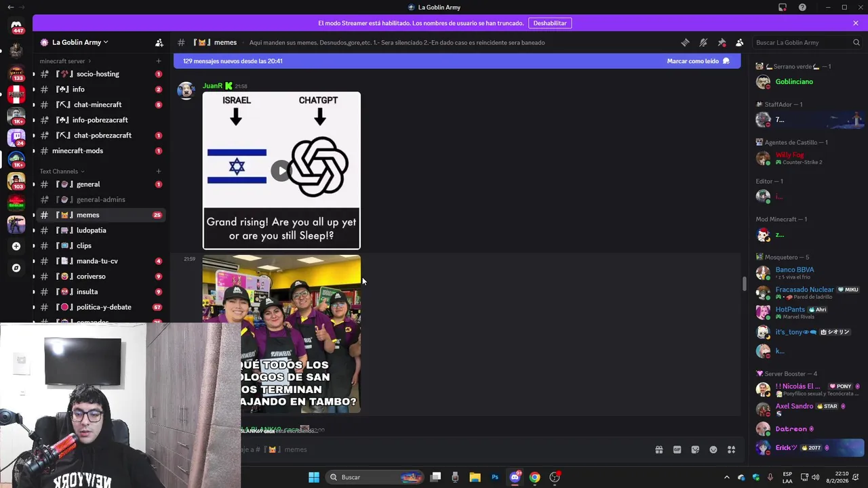Open the gift icon in message bar
Screen dimensions: 868x488
658,449
